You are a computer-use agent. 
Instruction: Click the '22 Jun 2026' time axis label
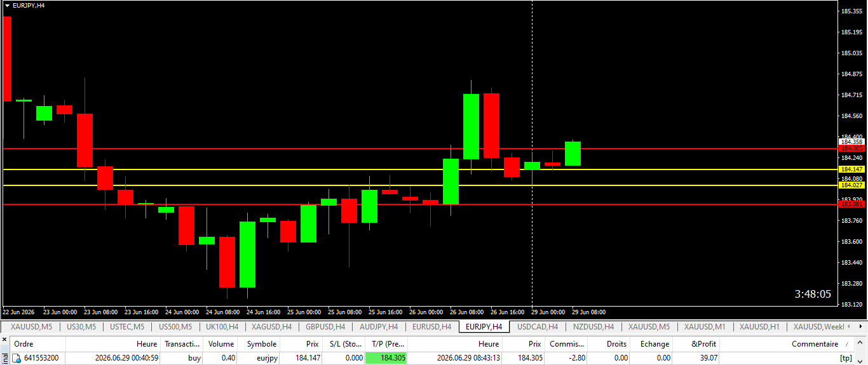[x=18, y=312]
